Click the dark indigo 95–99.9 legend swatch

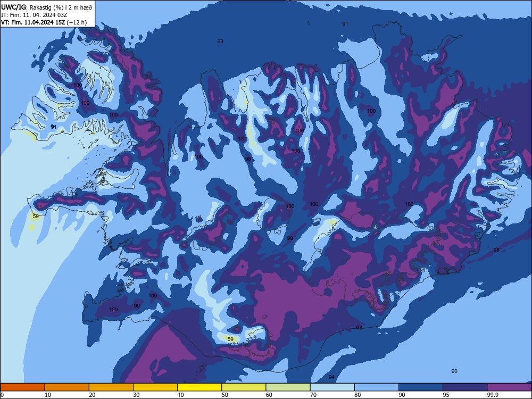[465, 387]
